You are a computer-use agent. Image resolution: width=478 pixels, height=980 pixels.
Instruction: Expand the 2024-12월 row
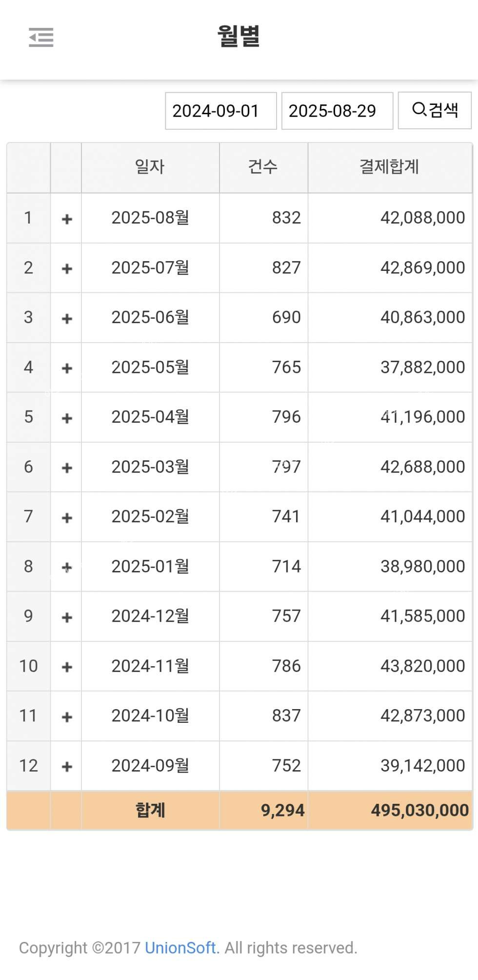(x=67, y=617)
